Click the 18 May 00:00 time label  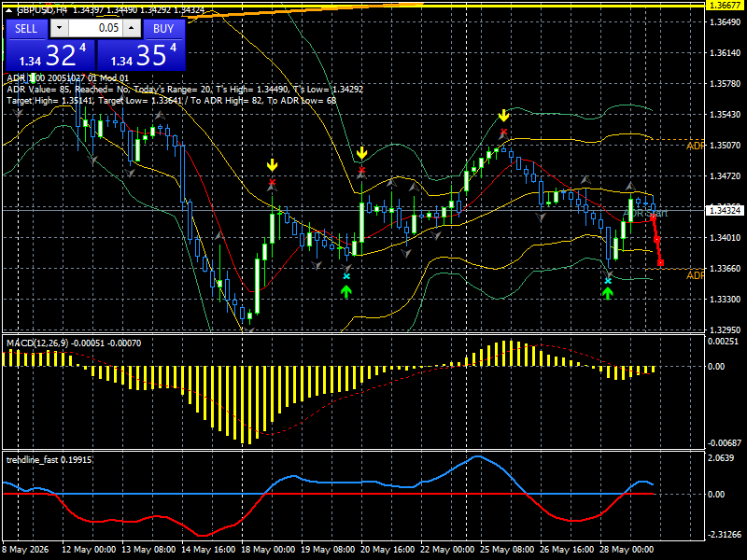[x=268, y=549]
